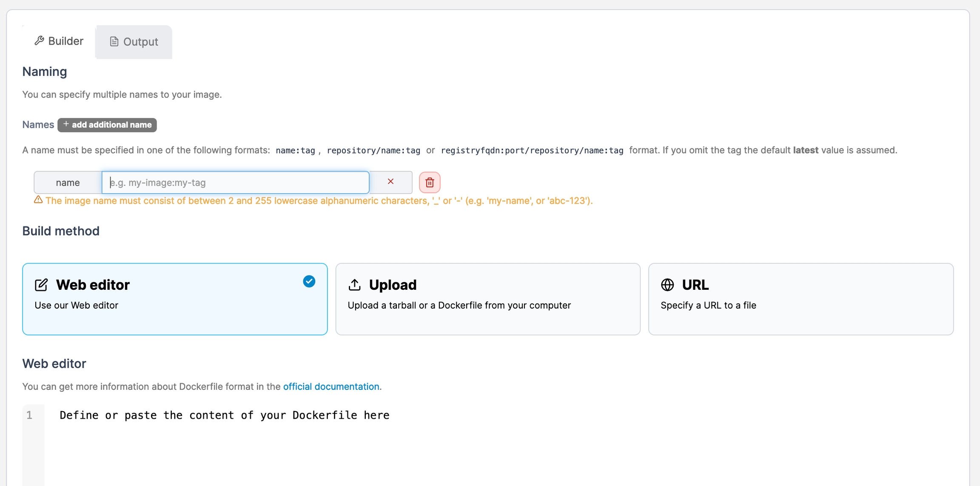
Task: Click the orange warning triangle icon
Action: pyautogui.click(x=38, y=200)
